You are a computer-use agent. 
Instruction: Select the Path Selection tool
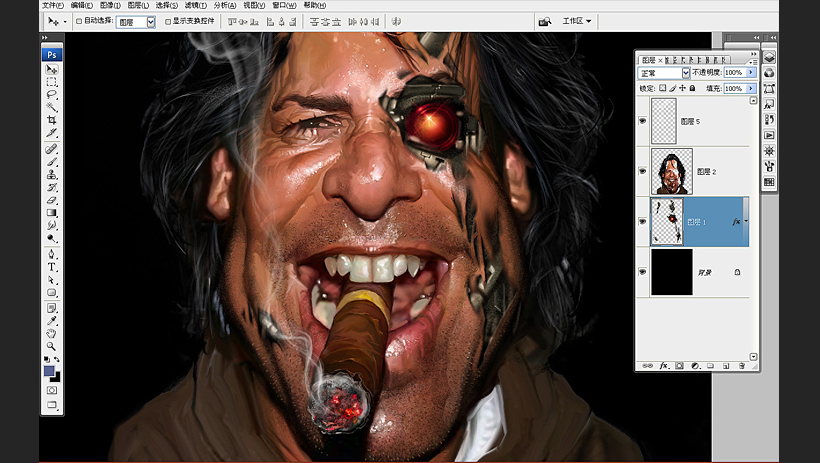tap(52, 280)
